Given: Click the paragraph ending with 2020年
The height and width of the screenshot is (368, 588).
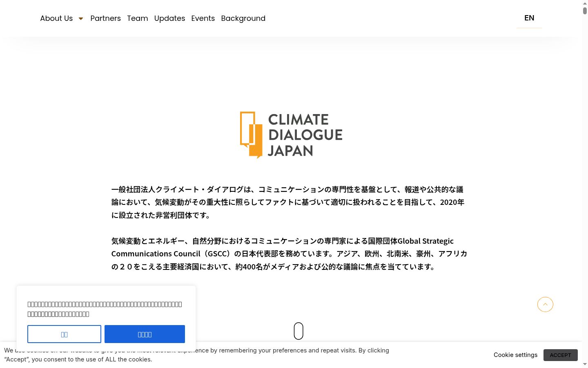Looking at the screenshot, I should 288,202.
